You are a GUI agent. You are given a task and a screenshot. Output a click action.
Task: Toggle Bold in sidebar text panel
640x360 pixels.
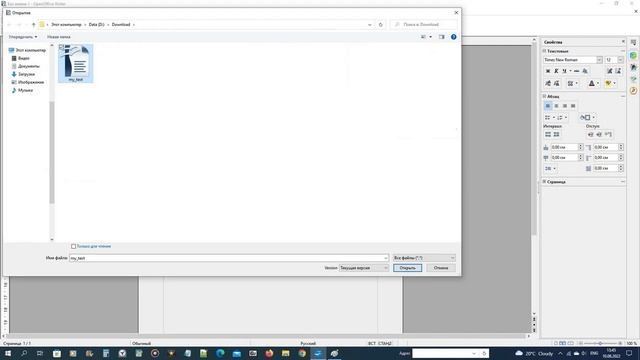pyautogui.click(x=548, y=71)
